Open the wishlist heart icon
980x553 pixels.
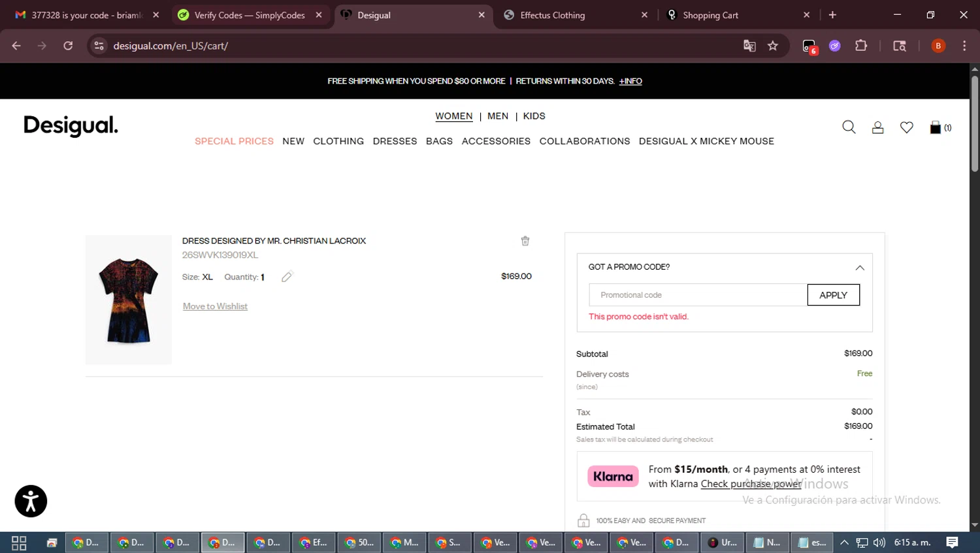click(x=906, y=127)
